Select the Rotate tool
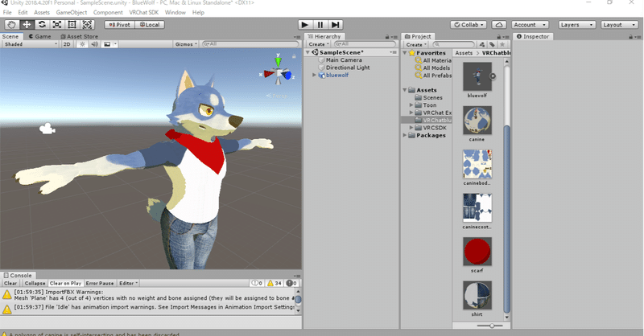Image resolution: width=644 pixels, height=336 pixels. [x=42, y=25]
